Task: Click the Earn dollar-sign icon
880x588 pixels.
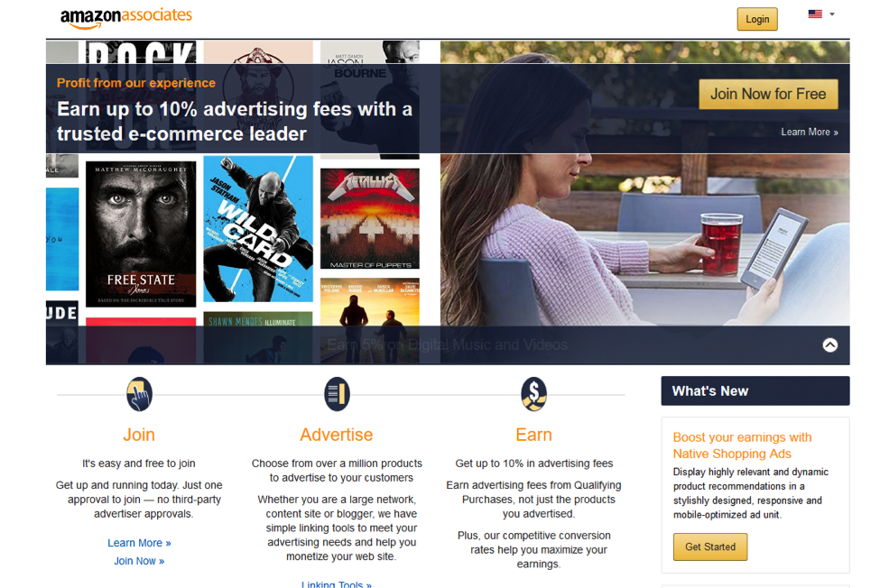Action: click(x=533, y=394)
